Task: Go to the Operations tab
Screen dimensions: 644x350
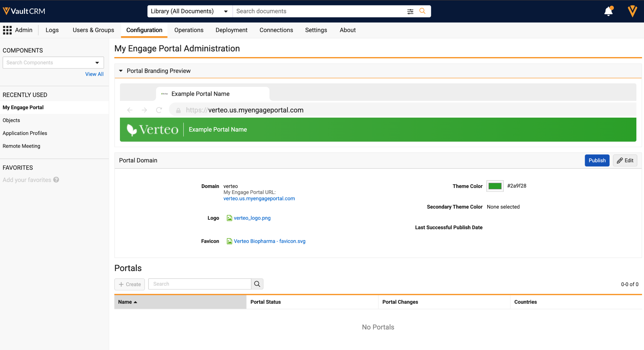Action: coord(189,30)
